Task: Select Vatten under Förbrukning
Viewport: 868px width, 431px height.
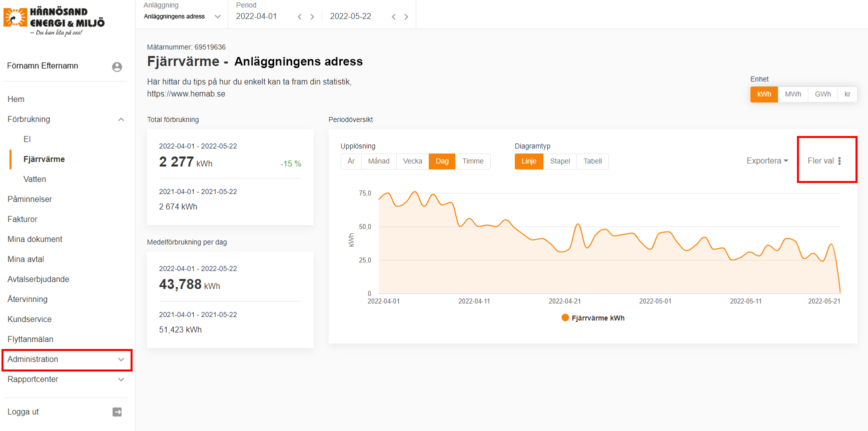Action: pyautogui.click(x=35, y=179)
